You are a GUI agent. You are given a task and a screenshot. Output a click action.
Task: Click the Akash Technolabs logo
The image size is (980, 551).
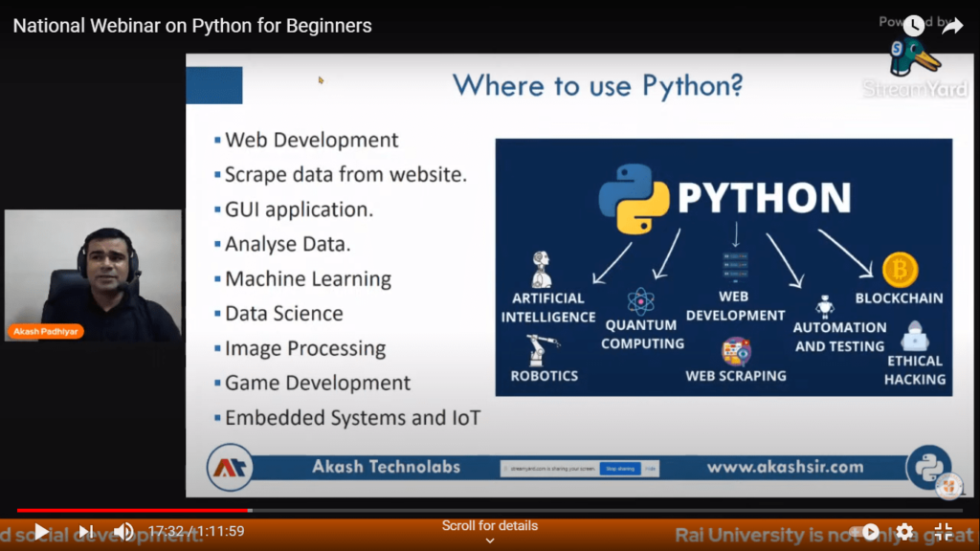230,467
